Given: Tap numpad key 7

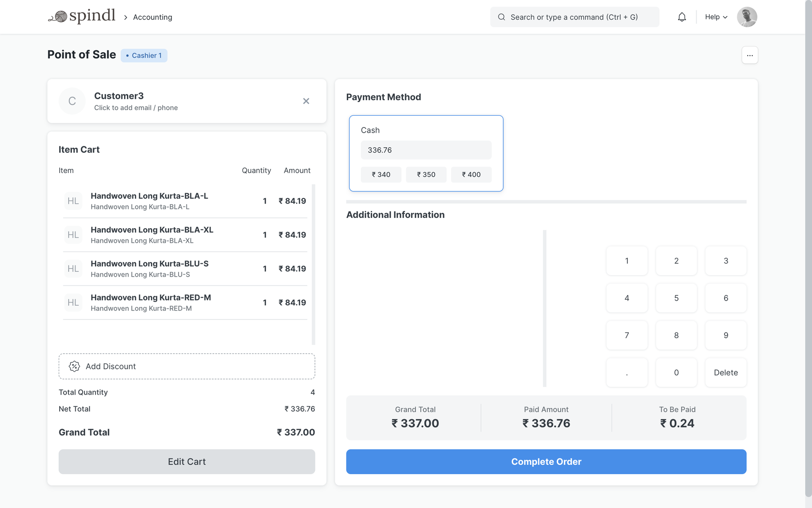Looking at the screenshot, I should [627, 335].
